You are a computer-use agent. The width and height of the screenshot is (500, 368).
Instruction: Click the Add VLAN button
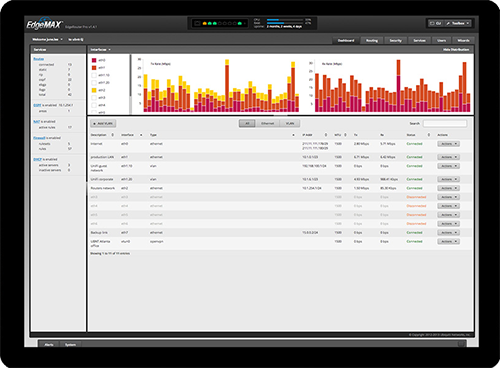(x=103, y=124)
